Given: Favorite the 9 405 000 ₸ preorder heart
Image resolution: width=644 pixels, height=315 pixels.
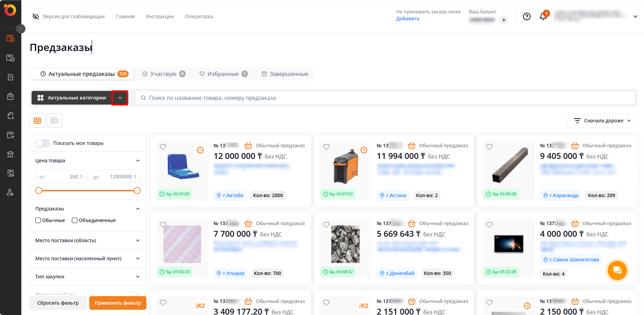Looking at the screenshot, I should (489, 147).
